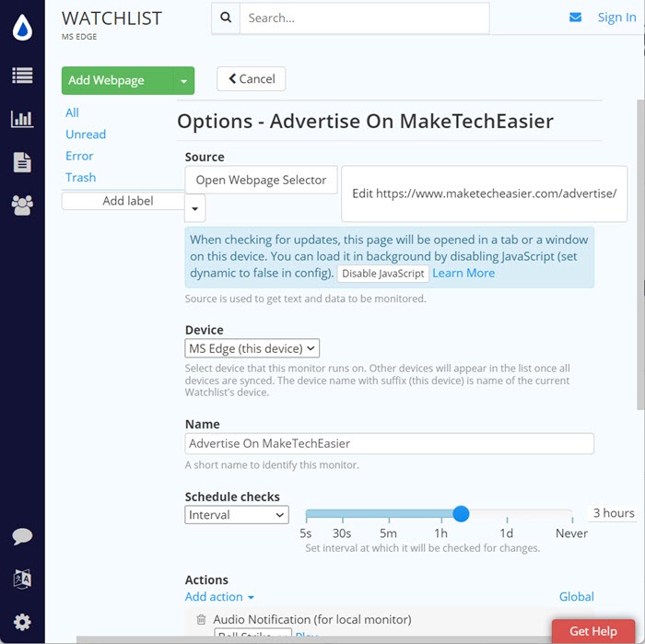Click the Cancel button
645x644 pixels.
pyautogui.click(x=252, y=79)
